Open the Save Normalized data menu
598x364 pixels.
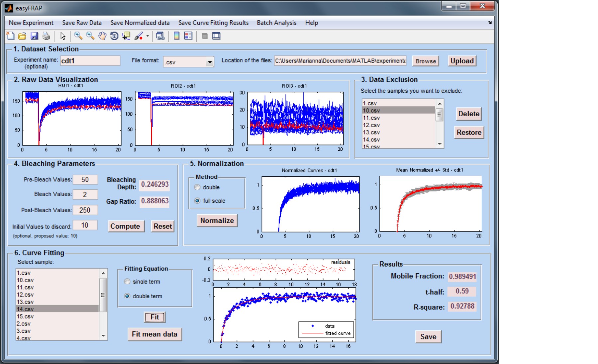[x=140, y=23]
